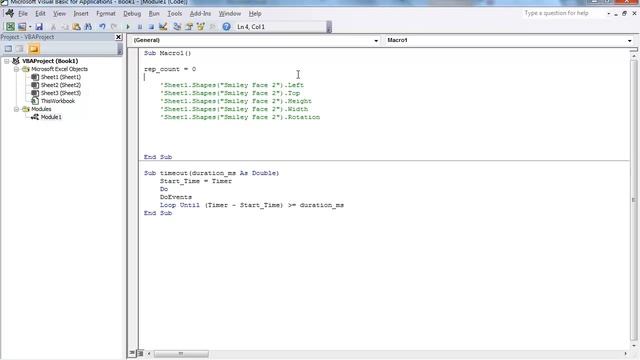This screenshot has width=640, height=360.
Task: Open the View menu
Action: coord(59,13)
